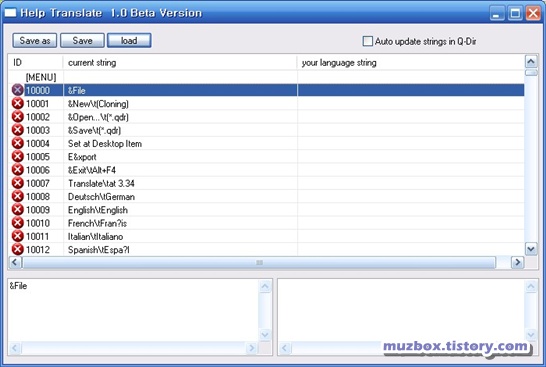This screenshot has height=367, width=546.
Task: Click the list's horizontal scroll left arrow
Action: click(x=15, y=262)
